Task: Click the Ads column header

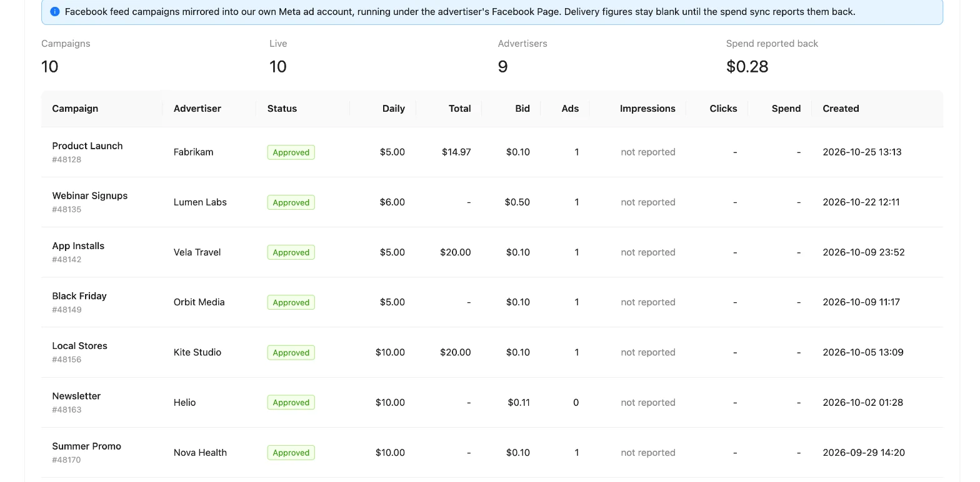Action: coord(570,109)
